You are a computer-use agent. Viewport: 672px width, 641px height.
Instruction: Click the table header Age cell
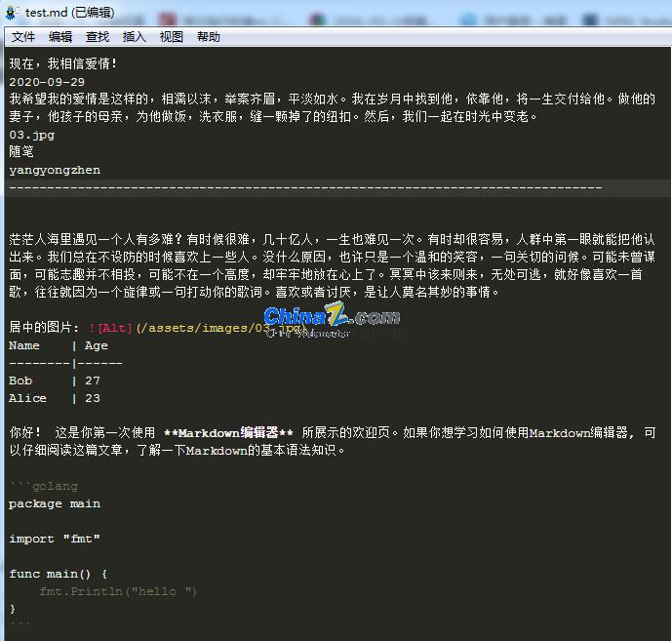[96, 346]
